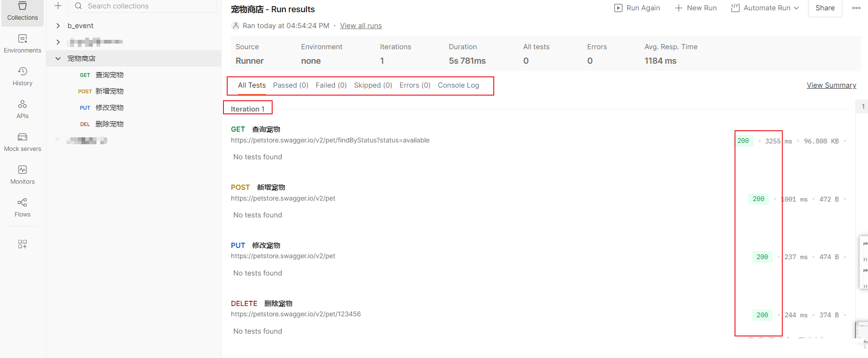Click the three-dot more options icon
This screenshot has width=868, height=358.
tap(856, 8)
